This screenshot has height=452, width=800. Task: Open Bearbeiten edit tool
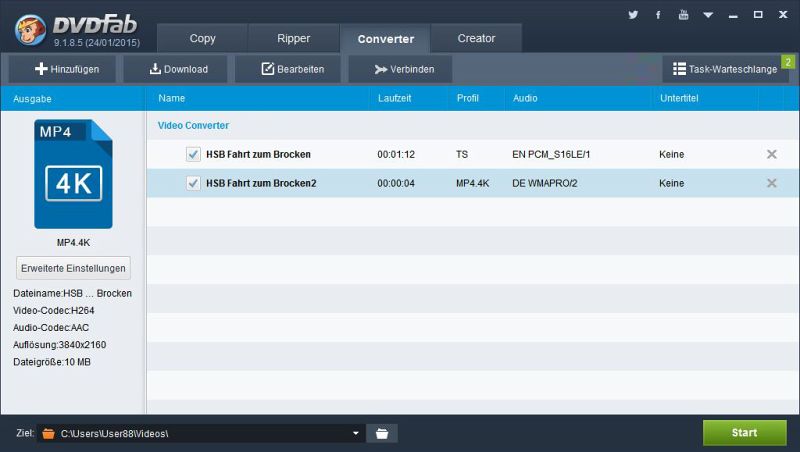288,69
